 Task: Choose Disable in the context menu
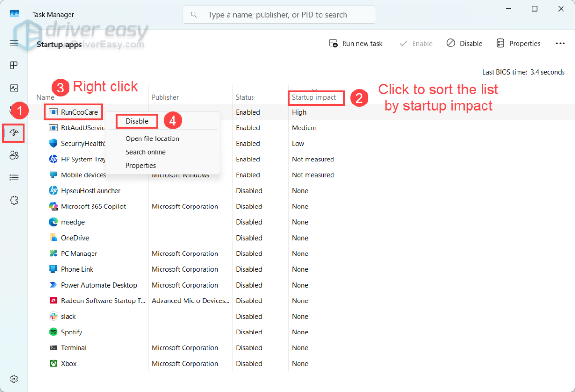click(x=137, y=121)
